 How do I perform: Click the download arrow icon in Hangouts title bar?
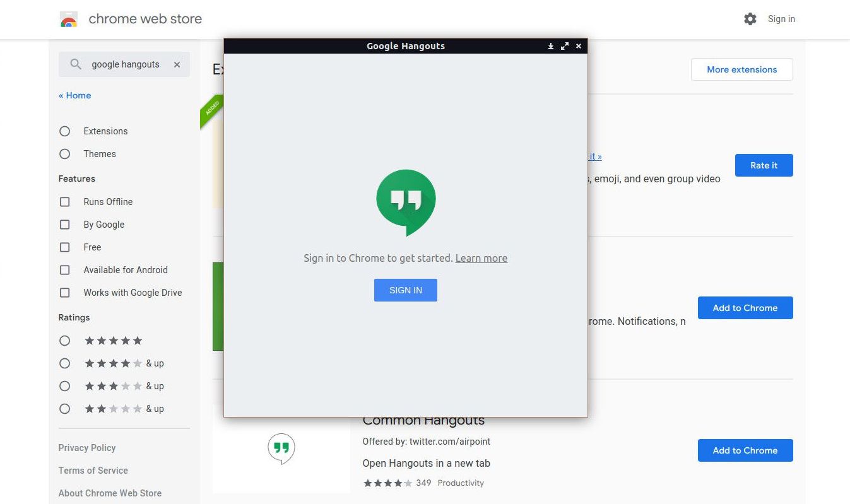click(x=550, y=46)
